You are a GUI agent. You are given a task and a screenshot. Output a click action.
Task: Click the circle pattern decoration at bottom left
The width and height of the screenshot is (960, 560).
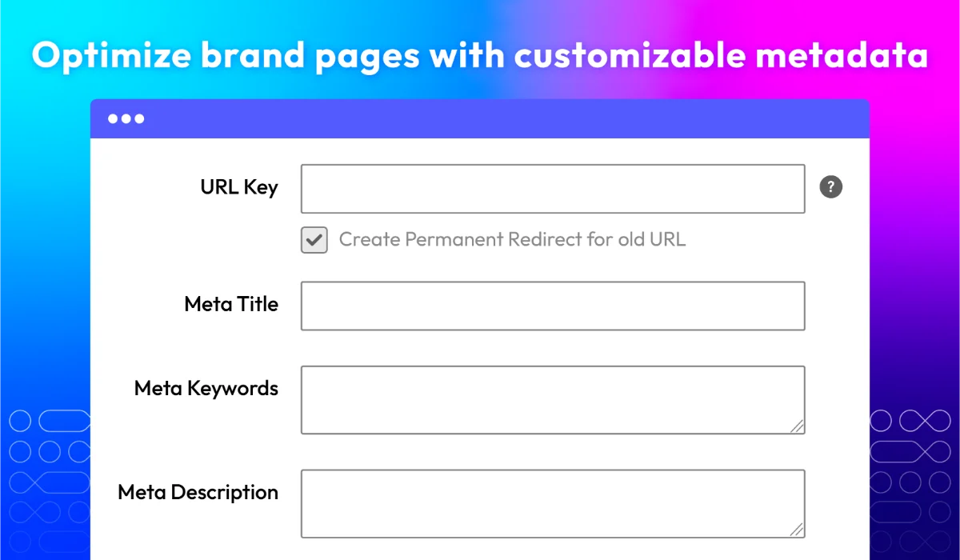coord(50,482)
